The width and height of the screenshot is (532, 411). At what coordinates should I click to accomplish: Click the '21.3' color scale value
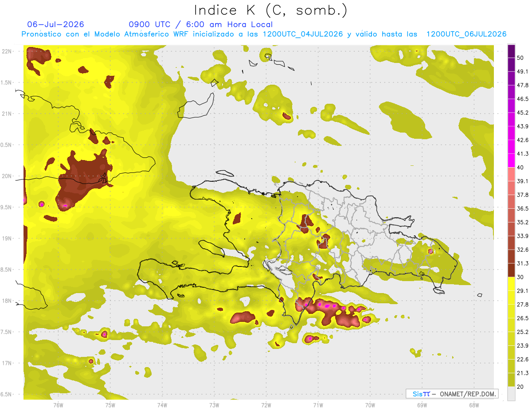coord(523,373)
